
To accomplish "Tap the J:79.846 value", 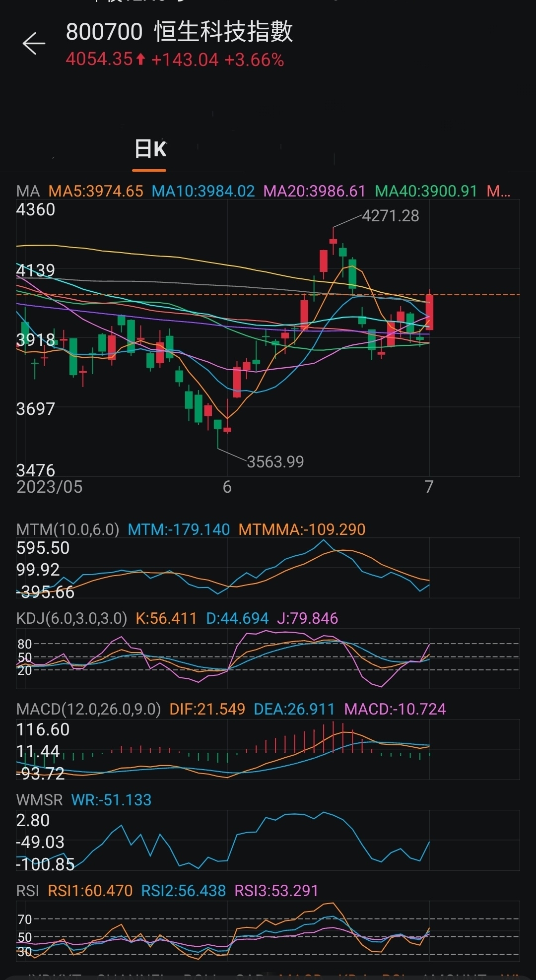I will tap(307, 618).
